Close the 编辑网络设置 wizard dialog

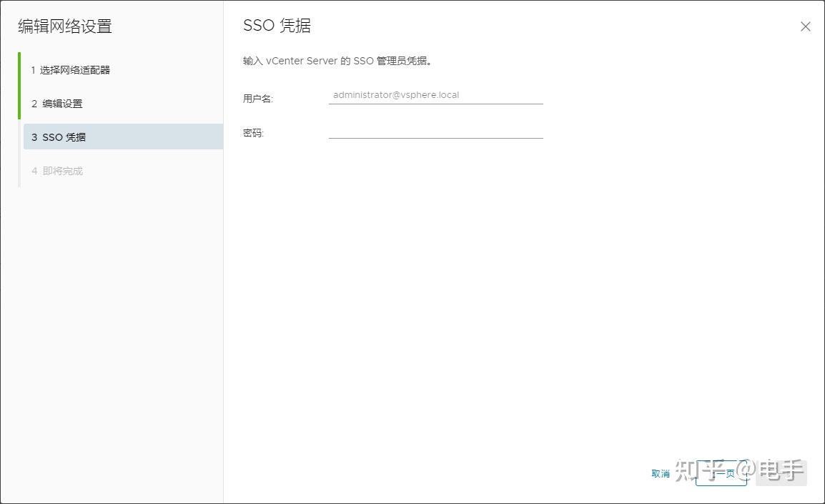click(805, 26)
